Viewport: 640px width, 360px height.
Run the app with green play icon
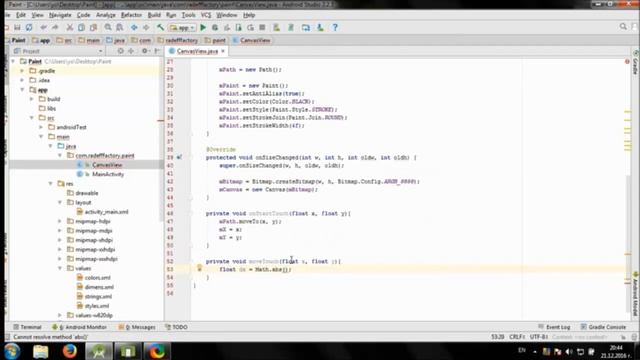[x=203, y=27]
